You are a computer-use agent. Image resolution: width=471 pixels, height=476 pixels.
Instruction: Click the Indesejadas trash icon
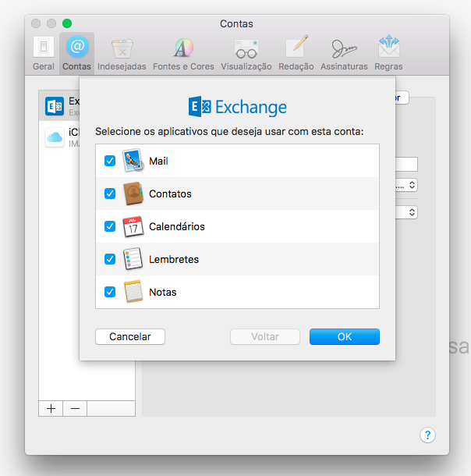point(122,52)
